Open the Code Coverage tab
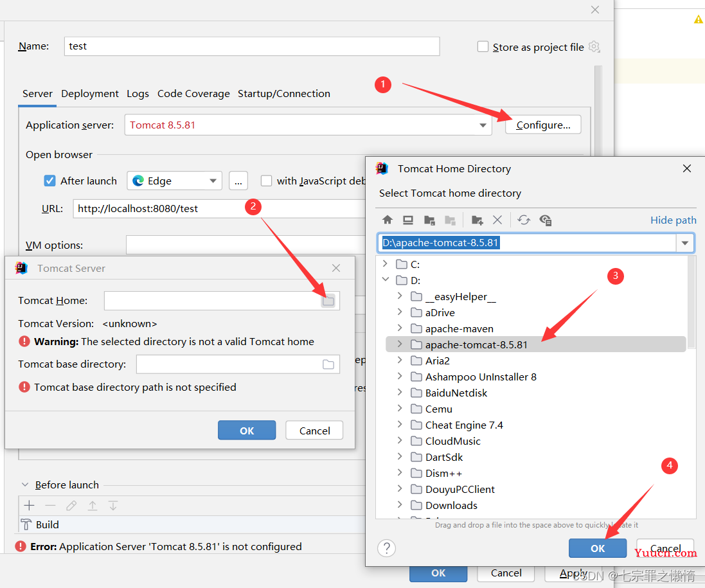This screenshot has height=588, width=705. 193,94
